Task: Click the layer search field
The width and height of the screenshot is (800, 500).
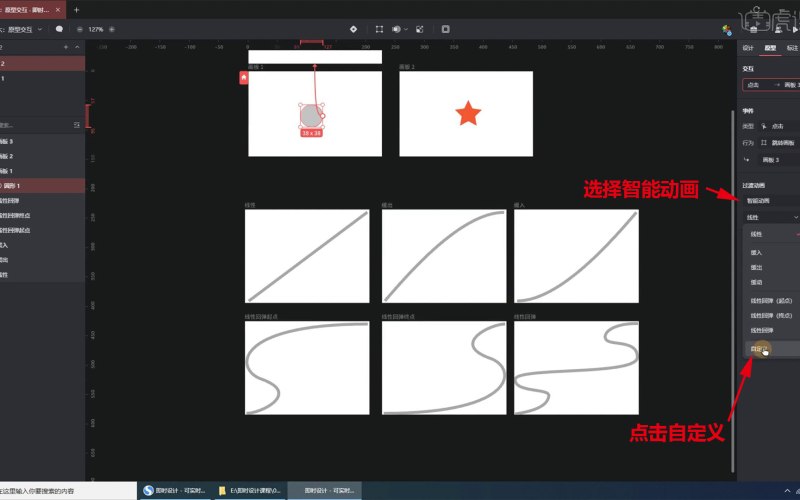Action: (36, 125)
